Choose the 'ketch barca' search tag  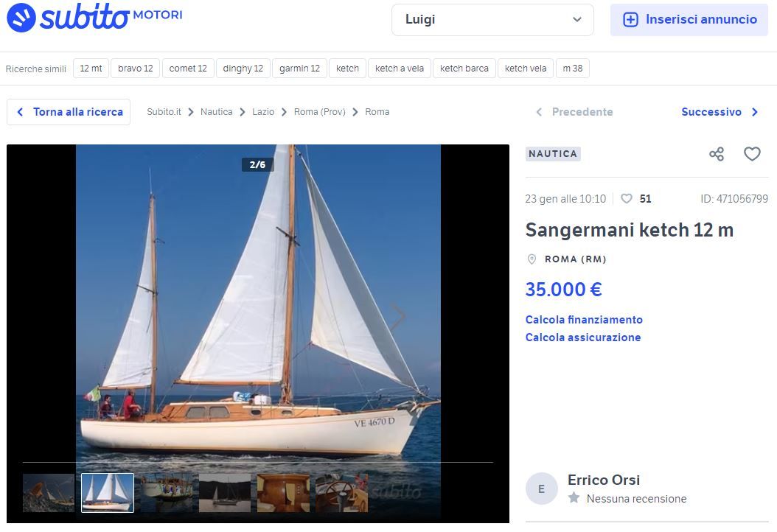464,69
